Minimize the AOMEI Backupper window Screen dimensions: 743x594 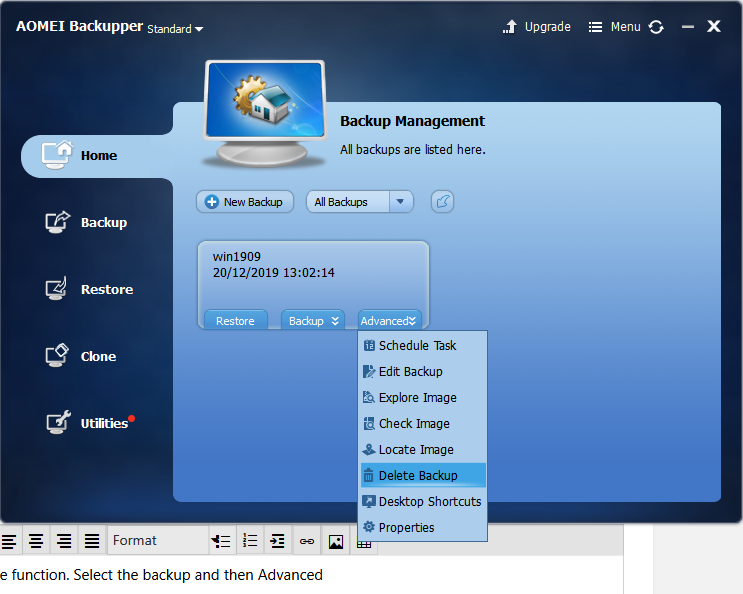click(x=688, y=27)
